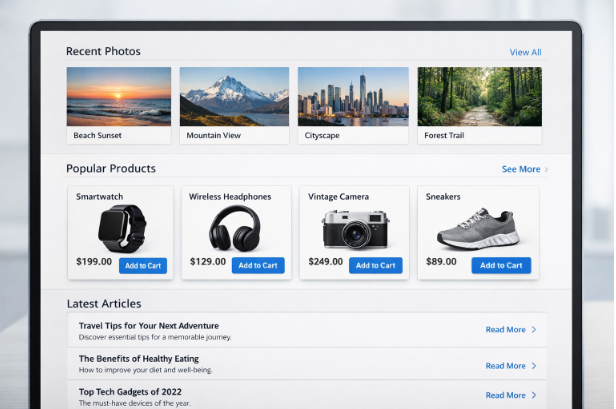Open the Forest Trail photo thumbnail
The height and width of the screenshot is (409, 616).
pos(479,97)
